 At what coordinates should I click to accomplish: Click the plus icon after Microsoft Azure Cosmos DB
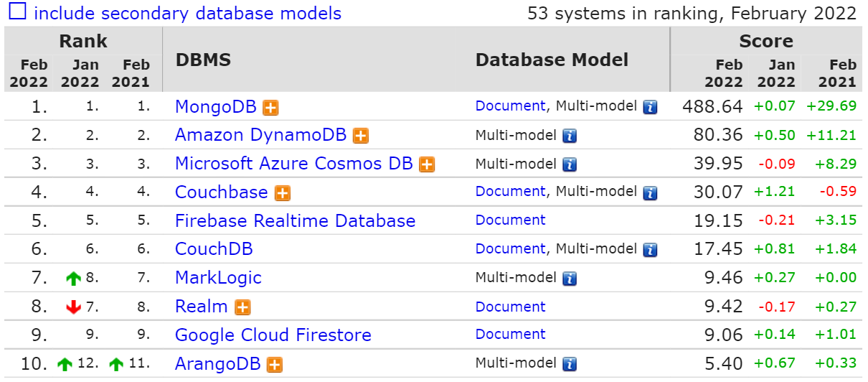(x=427, y=164)
